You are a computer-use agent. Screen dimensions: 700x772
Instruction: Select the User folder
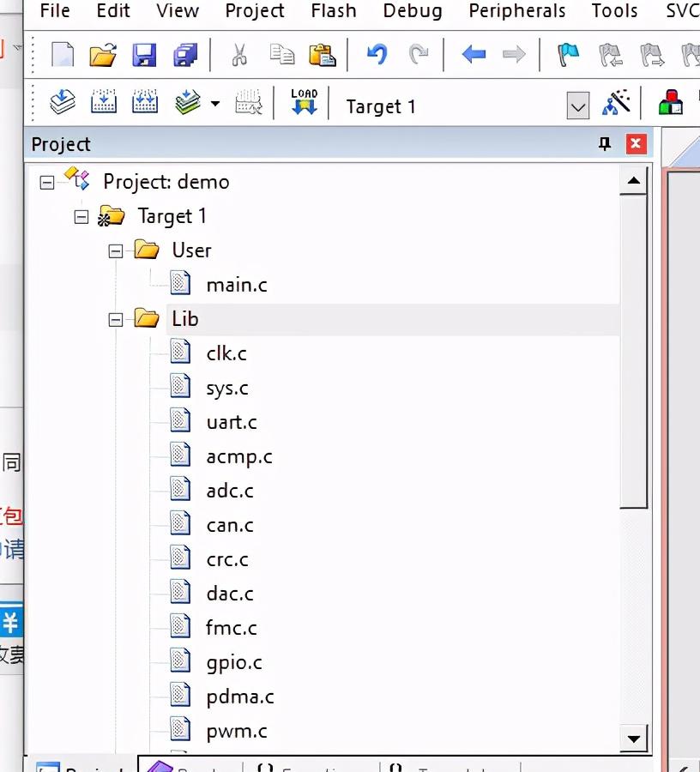(x=191, y=250)
